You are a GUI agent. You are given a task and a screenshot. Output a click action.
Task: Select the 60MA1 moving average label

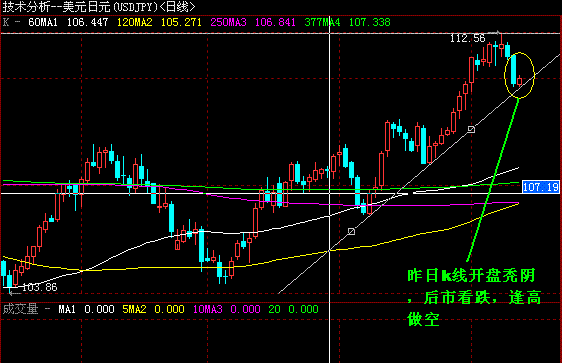pos(43,23)
